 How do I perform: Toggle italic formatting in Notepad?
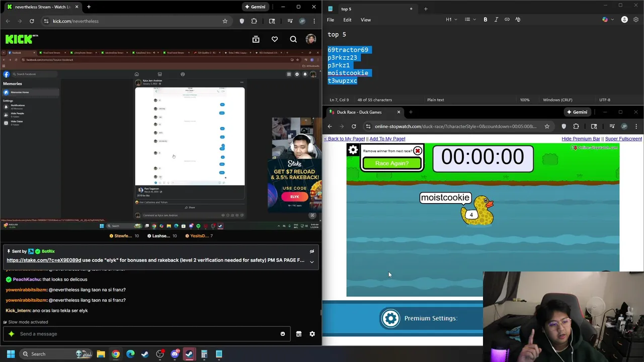(x=496, y=20)
